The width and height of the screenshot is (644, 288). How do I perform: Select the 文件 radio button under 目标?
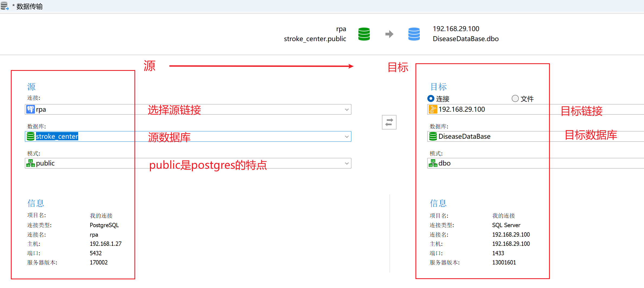pos(515,98)
